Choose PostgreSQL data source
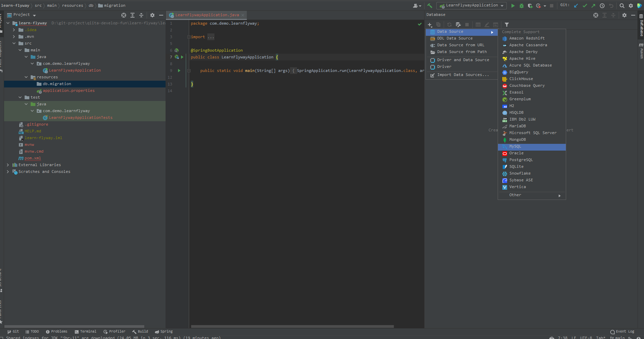Viewport: 644px width, 339px height. coord(532,160)
